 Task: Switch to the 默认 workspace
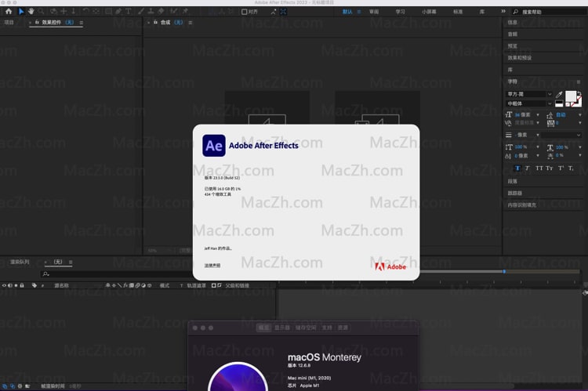pos(347,12)
